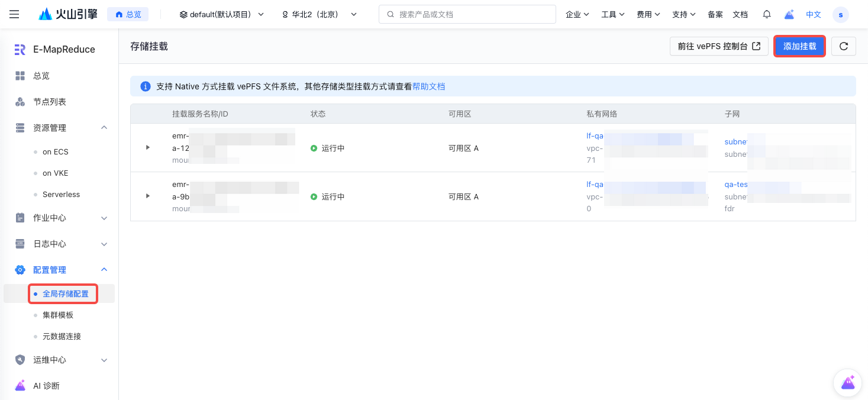Open the default project dropdown
This screenshot has height=400, width=868.
coord(222,14)
